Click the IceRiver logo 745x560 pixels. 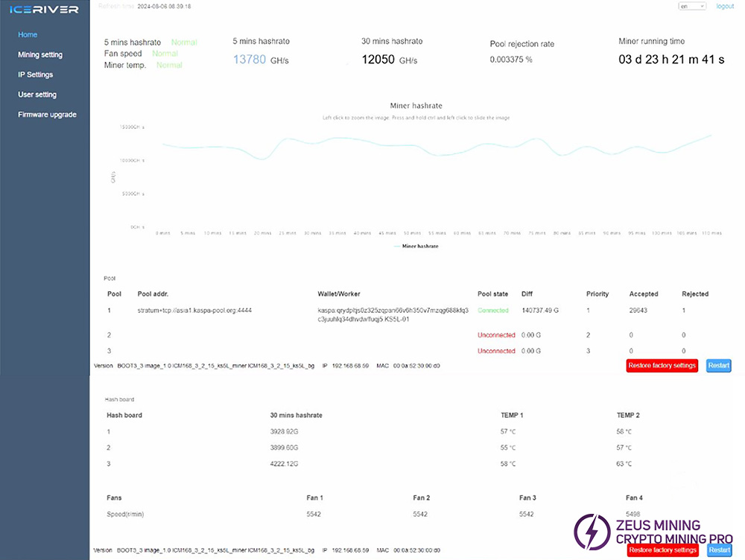[x=44, y=10]
